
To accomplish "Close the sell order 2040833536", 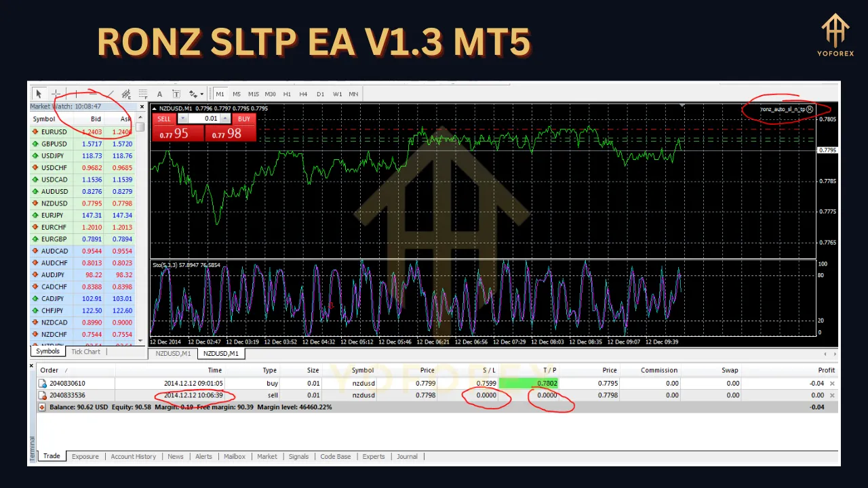I will [x=833, y=395].
